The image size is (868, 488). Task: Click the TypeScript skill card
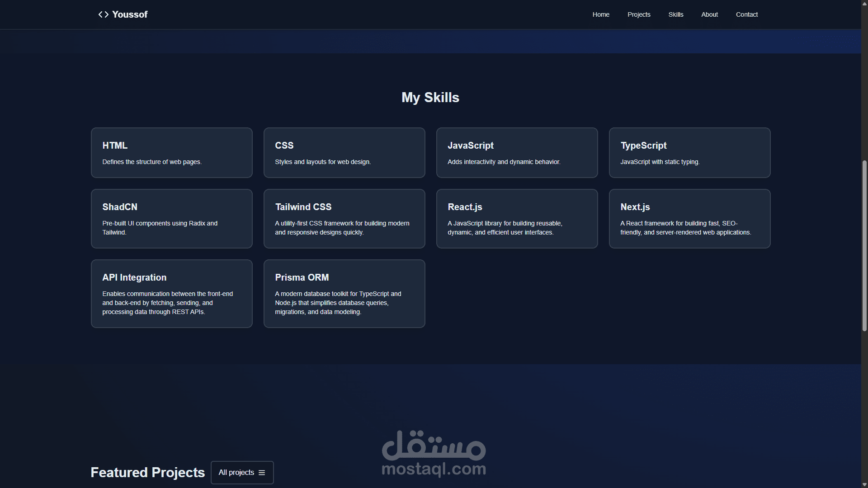click(x=689, y=153)
